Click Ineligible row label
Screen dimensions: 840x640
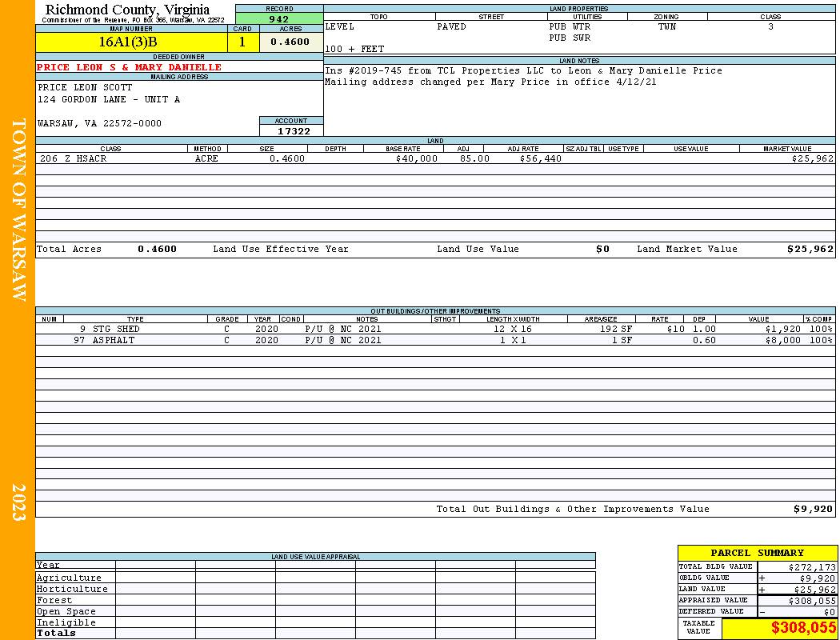pos(66,623)
